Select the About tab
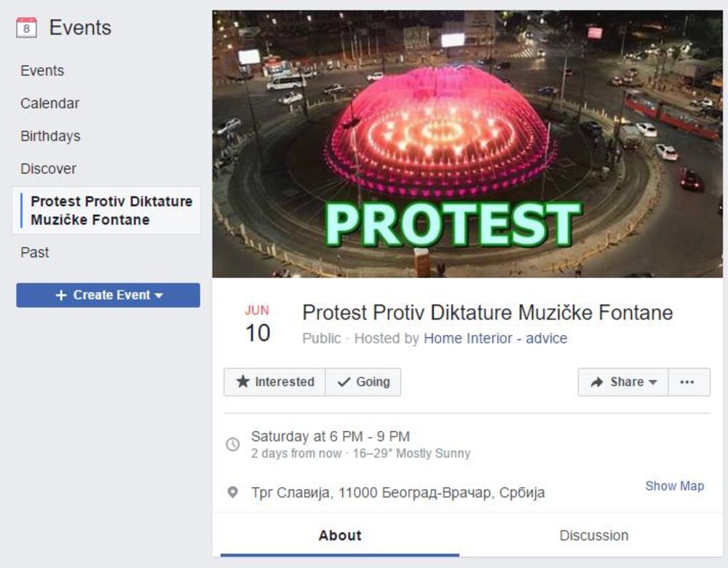Screen dimensions: 728x568 pos(339,535)
